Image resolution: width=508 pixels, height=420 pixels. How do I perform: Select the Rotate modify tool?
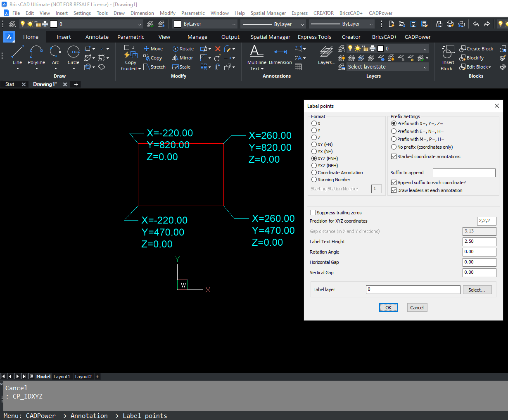tap(183, 48)
